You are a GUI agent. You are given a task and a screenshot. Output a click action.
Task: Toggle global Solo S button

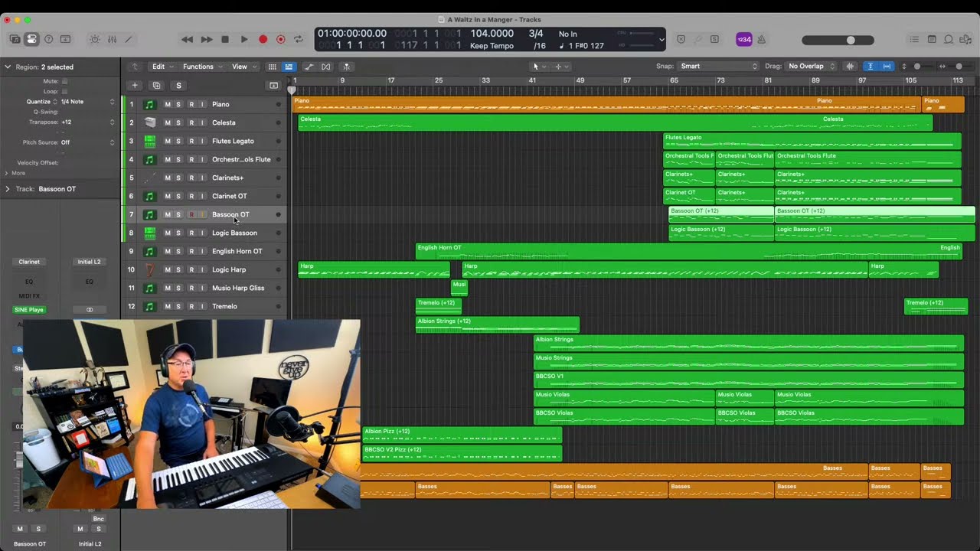point(178,86)
